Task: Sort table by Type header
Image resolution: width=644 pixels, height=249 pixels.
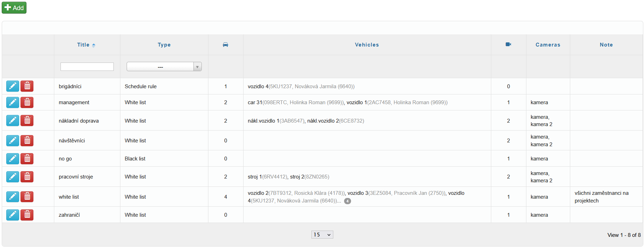Action: [x=164, y=45]
